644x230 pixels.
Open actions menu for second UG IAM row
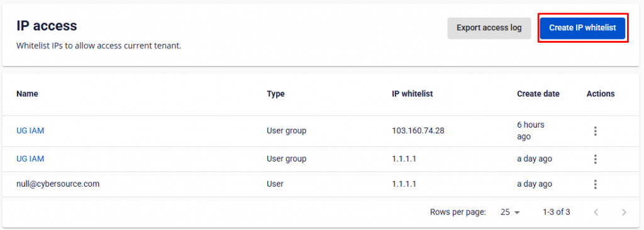(x=595, y=159)
